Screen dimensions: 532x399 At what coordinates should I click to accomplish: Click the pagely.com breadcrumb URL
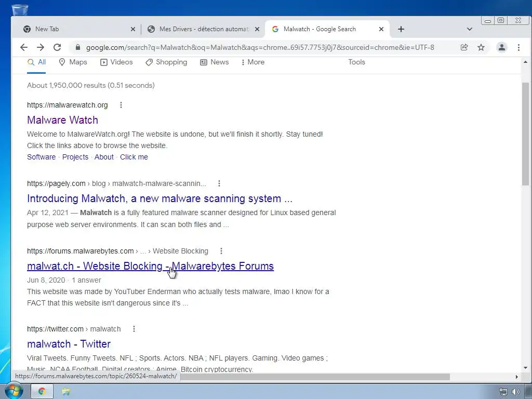(117, 183)
